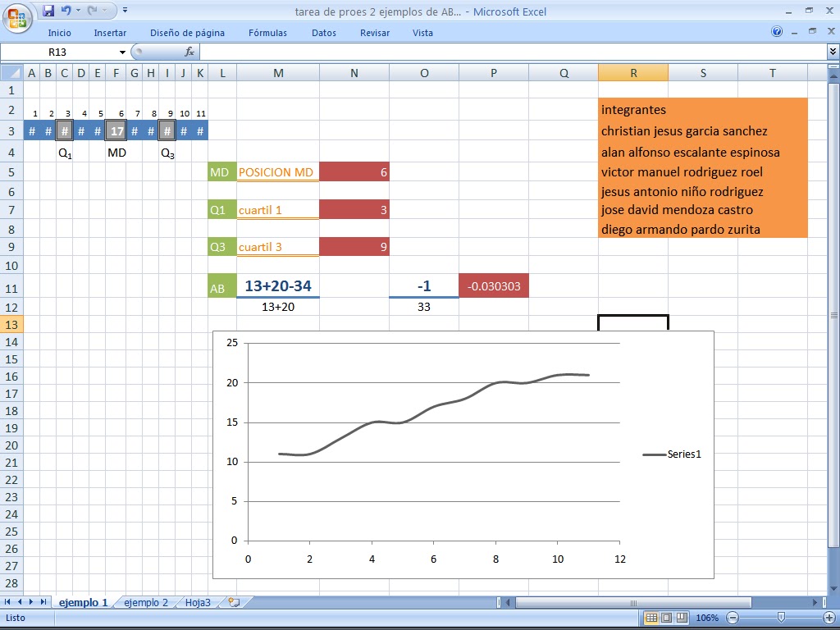Viewport: 840px width, 630px height.
Task: Undo the last action
Action: click(x=66, y=10)
